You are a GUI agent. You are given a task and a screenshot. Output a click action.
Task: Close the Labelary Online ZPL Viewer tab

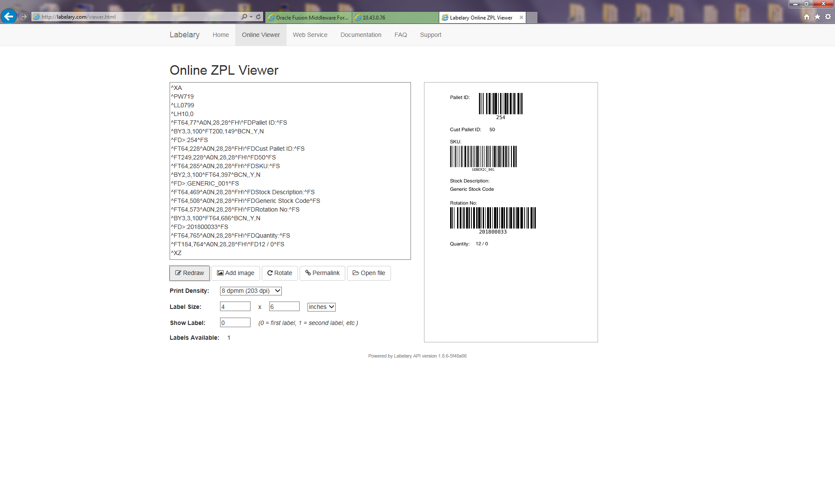tap(521, 17)
